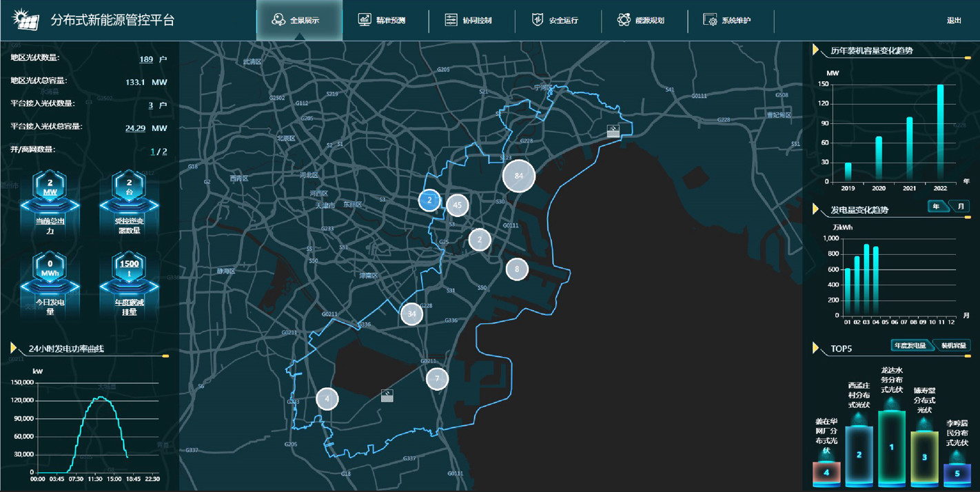Toggle generation trend to 月 view
Viewport: 980px width, 492px height.
pyautogui.click(x=960, y=207)
